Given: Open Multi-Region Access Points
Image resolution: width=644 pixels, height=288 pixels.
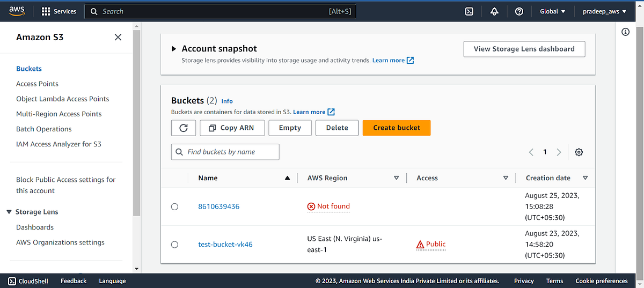Looking at the screenshot, I should (58, 114).
